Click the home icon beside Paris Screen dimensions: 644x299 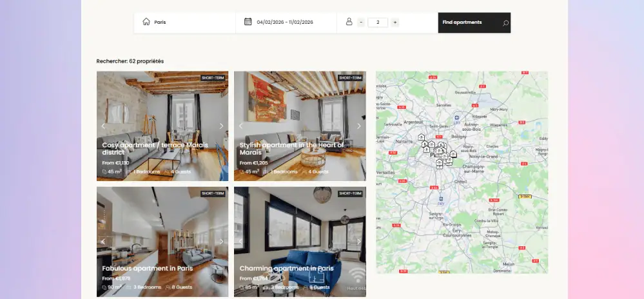[146, 22]
